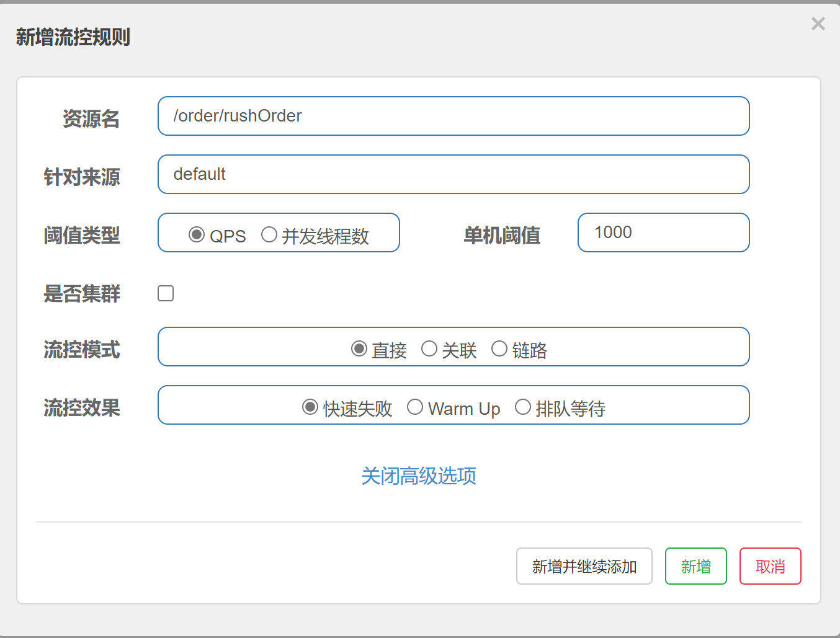This screenshot has width=840, height=638.
Task: Choose 快速失败 as the flow control effect
Action: (x=310, y=406)
